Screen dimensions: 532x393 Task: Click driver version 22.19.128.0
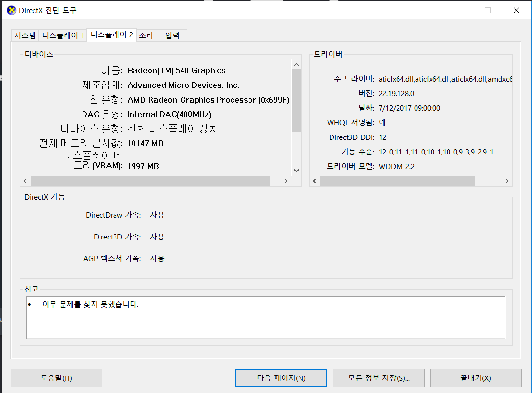pyautogui.click(x=396, y=94)
